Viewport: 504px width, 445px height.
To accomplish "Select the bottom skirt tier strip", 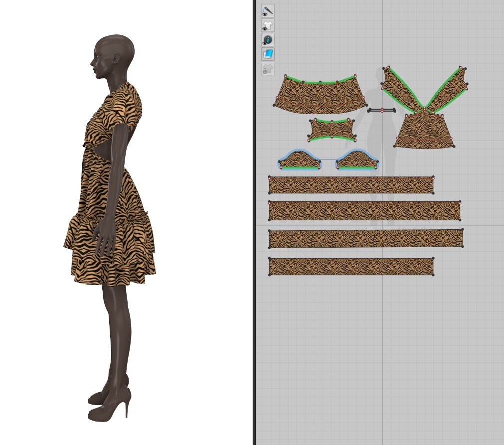I will tap(351, 266).
